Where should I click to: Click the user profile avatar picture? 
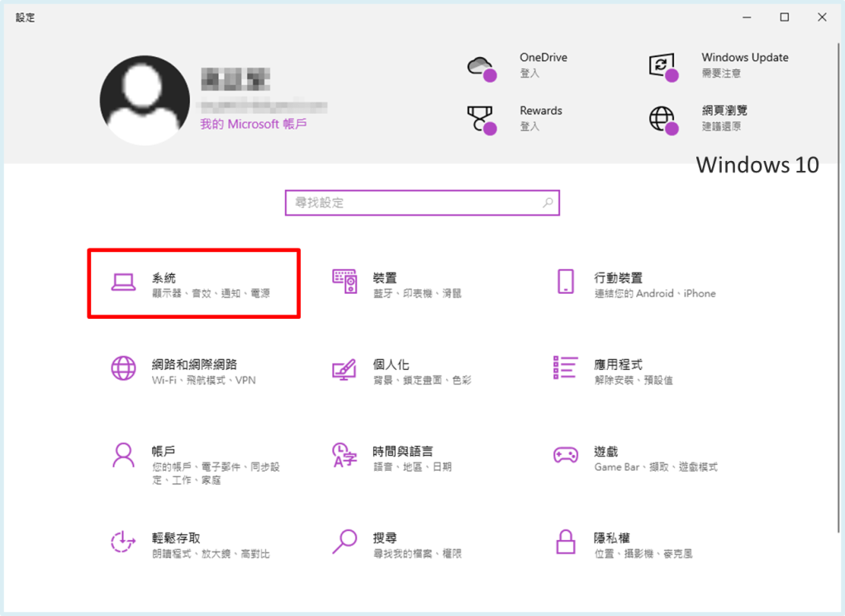point(145,101)
